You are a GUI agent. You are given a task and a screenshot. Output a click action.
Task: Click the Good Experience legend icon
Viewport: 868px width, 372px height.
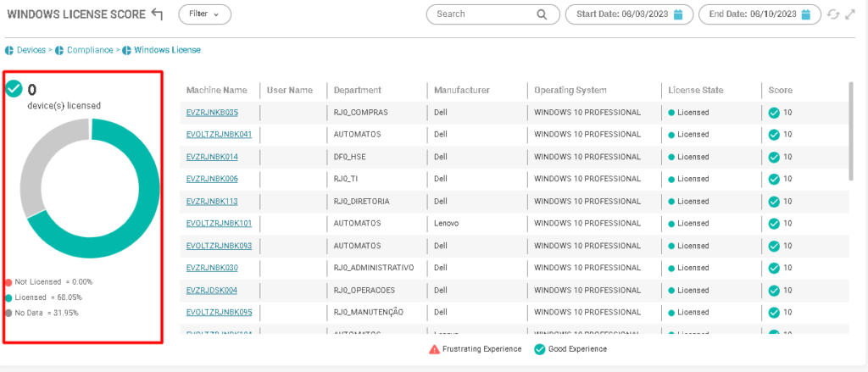pos(540,349)
